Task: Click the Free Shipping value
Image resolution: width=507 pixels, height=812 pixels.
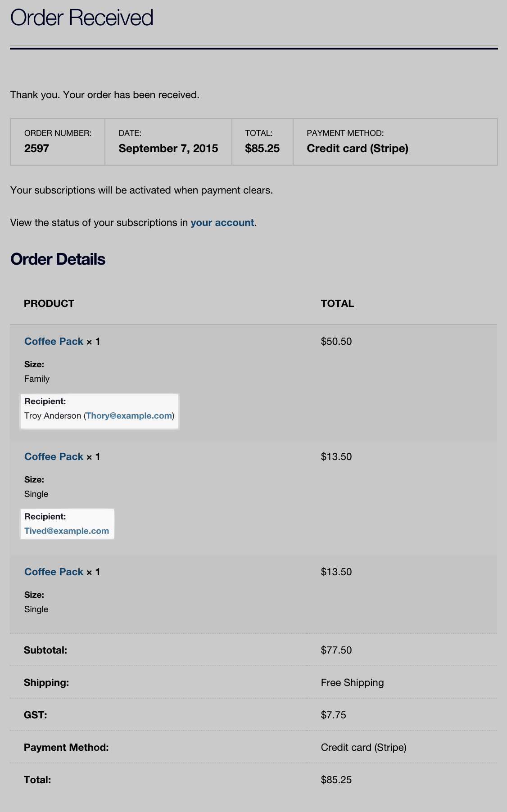Action: (x=352, y=683)
